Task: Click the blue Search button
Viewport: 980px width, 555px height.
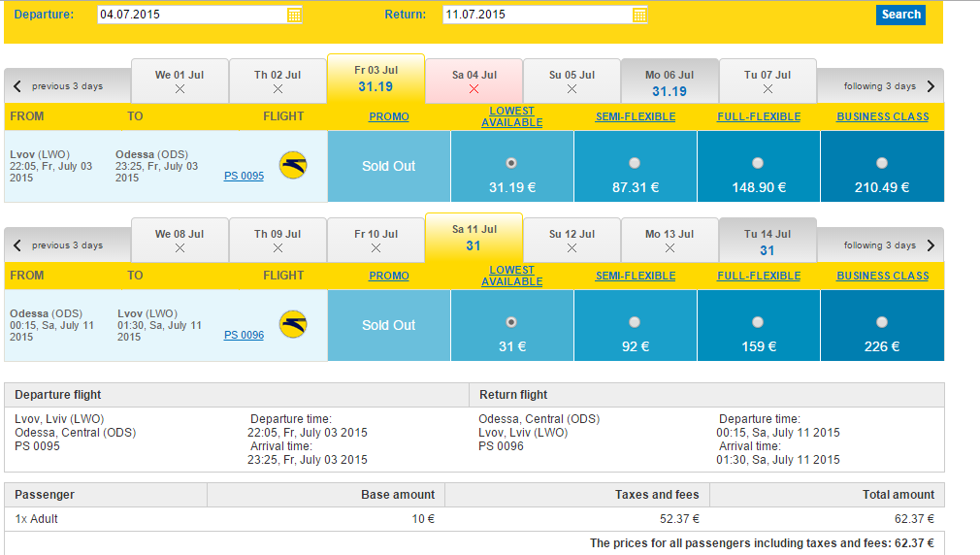Action: [x=900, y=15]
